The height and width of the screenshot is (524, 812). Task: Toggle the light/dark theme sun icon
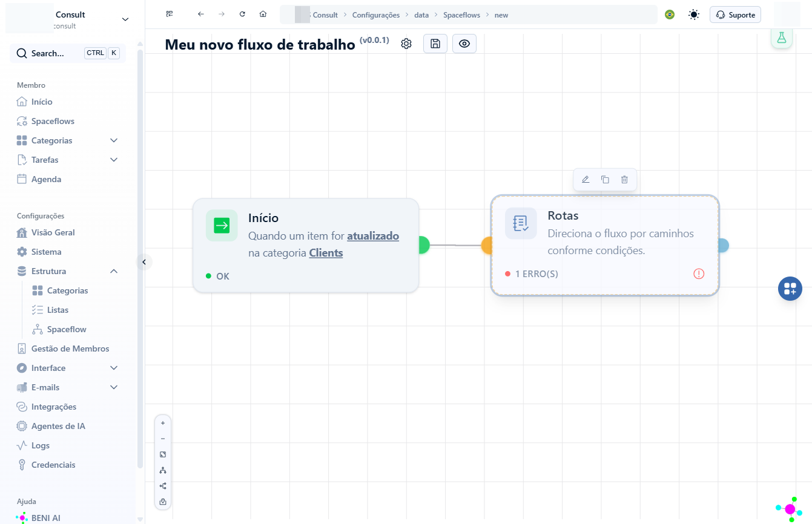(694, 15)
